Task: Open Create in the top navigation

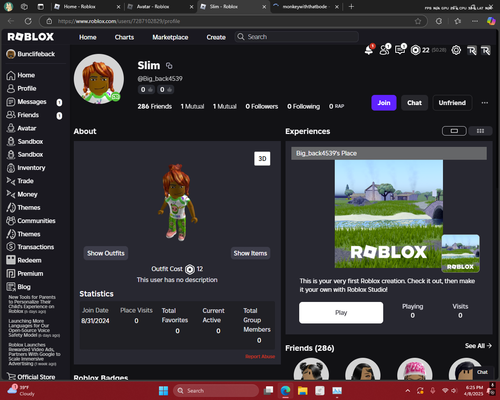Action: click(x=216, y=37)
